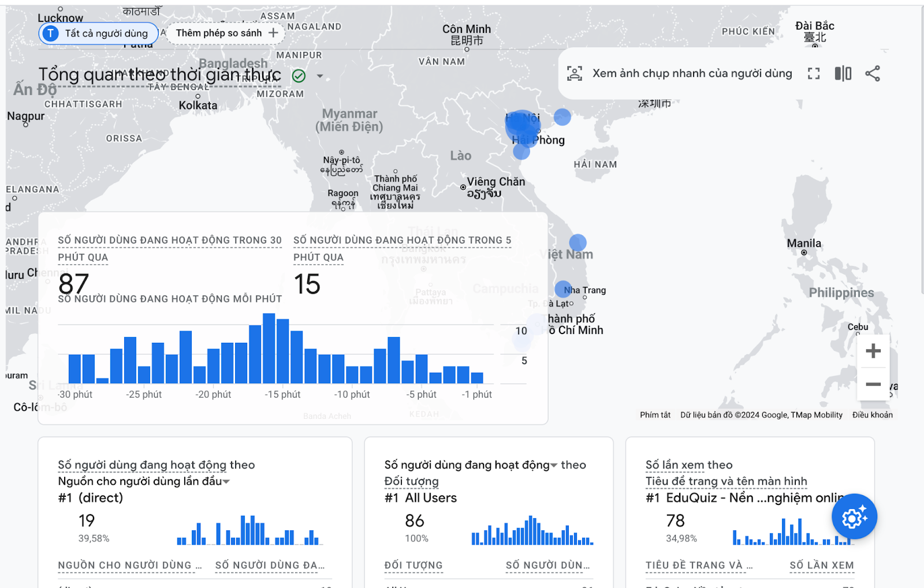Image resolution: width=924 pixels, height=588 pixels.
Task: Click '#1 (direct)' top source entry
Action: pos(91,497)
